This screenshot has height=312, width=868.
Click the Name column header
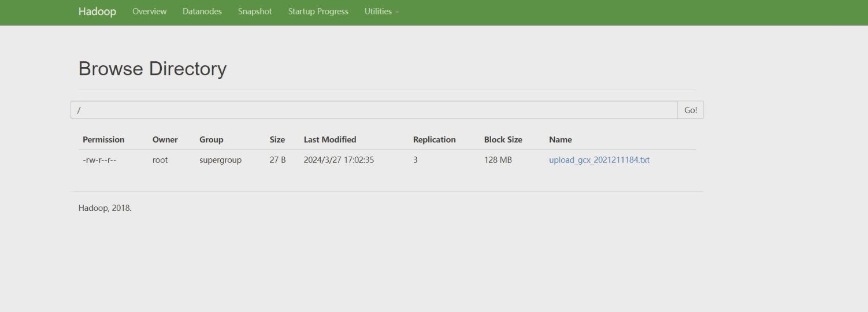point(561,140)
